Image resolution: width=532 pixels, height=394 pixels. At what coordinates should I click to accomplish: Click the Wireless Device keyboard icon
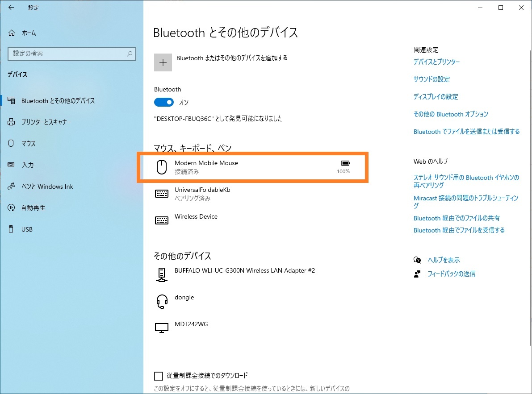pos(162,220)
